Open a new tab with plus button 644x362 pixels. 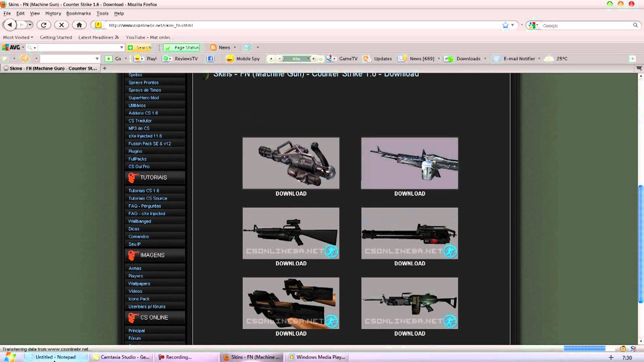(105, 68)
